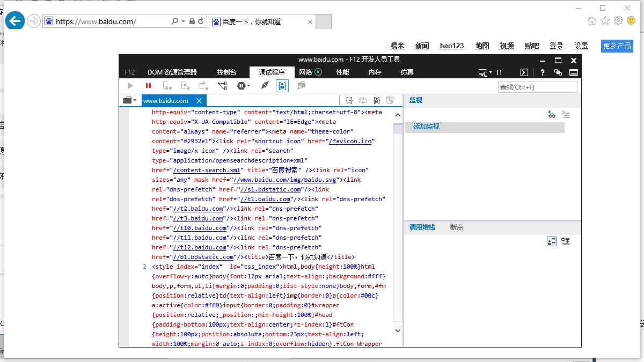This screenshot has height=362, width=644.
Task: Switch to the 断点 breakpoints tab
Action: point(457,227)
